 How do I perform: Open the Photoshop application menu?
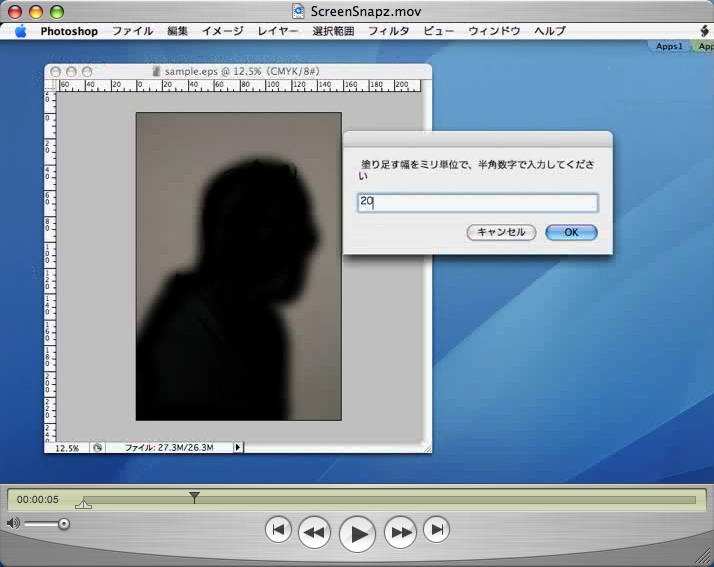tap(69, 31)
